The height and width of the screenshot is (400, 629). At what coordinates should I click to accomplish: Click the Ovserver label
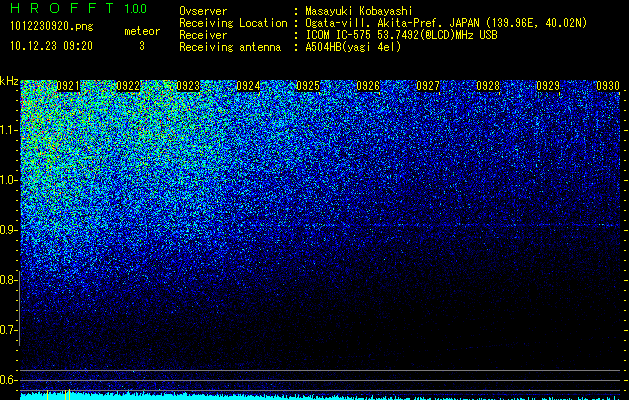203,11
